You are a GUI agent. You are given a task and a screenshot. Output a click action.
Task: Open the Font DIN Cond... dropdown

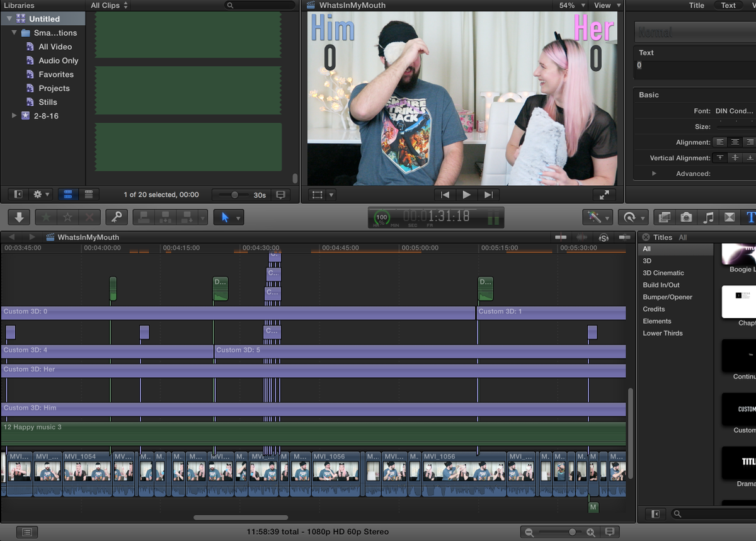(x=735, y=111)
